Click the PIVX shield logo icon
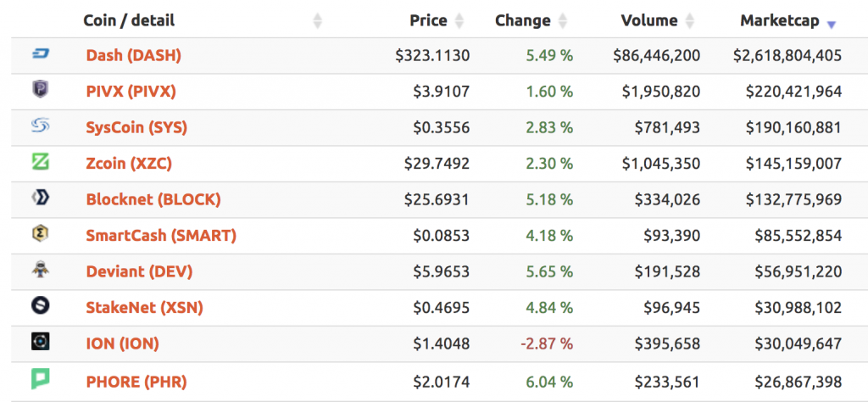Image resolution: width=868 pixels, height=402 pixels. (x=41, y=89)
